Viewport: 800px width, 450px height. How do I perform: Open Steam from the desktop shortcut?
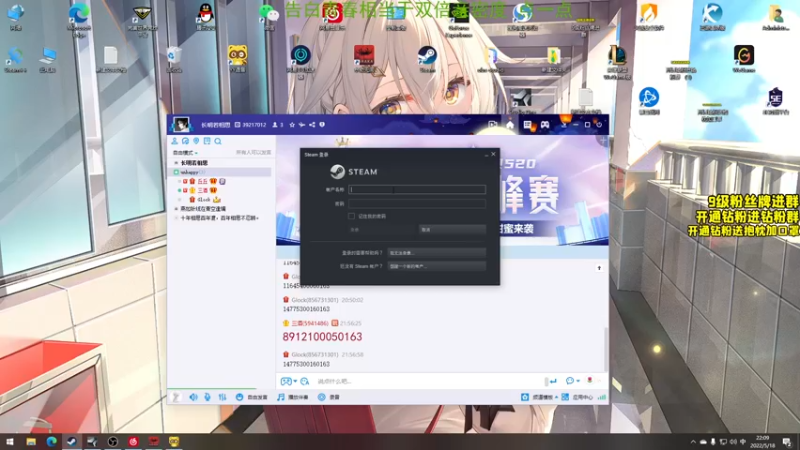[427, 59]
